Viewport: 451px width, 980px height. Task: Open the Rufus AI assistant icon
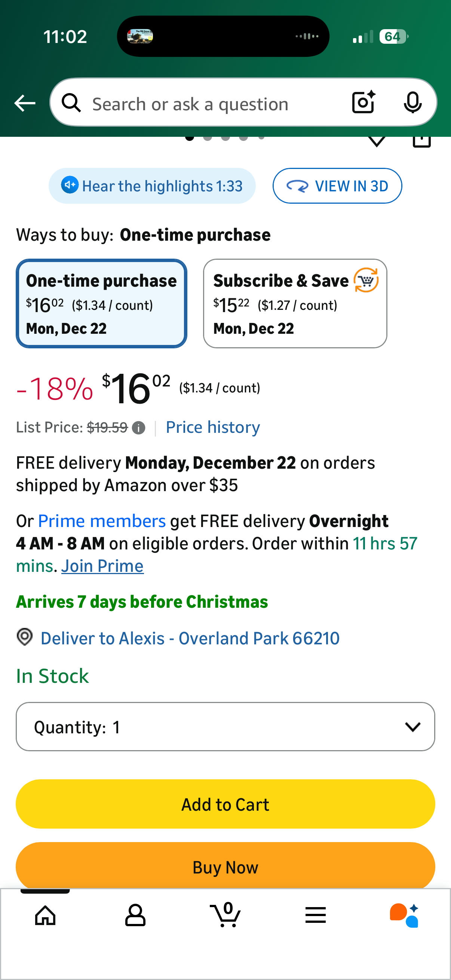pyautogui.click(x=404, y=915)
